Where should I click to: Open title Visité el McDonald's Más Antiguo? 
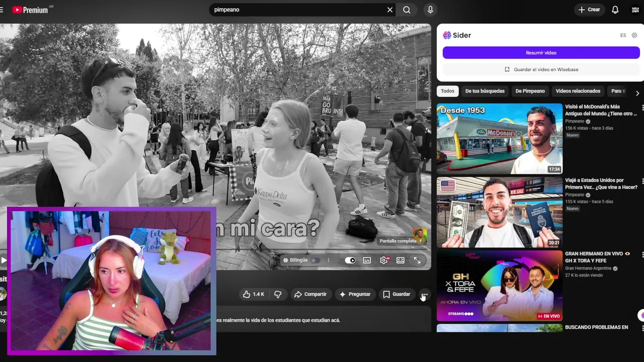601,110
